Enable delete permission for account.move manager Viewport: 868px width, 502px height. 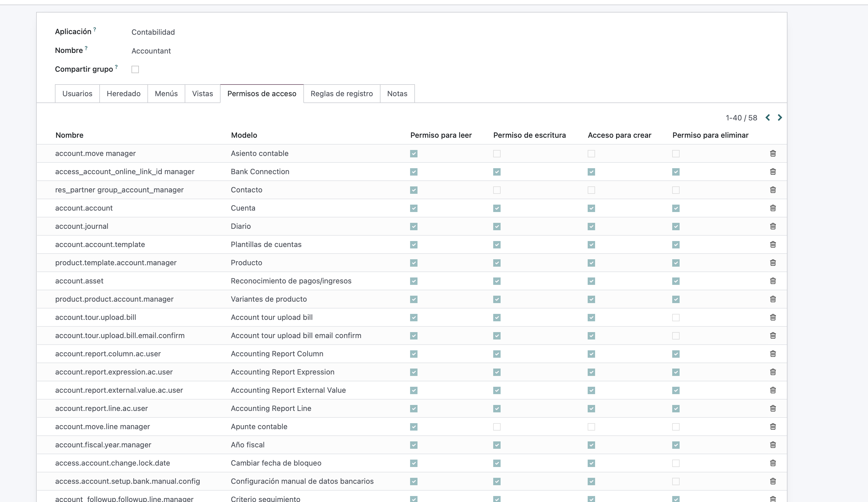676,154
